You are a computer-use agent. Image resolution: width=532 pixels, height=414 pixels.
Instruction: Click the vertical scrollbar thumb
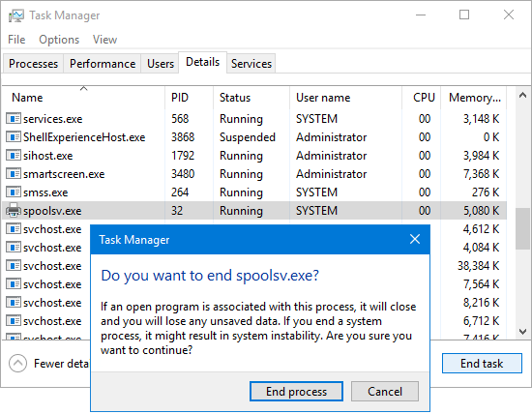(523, 229)
